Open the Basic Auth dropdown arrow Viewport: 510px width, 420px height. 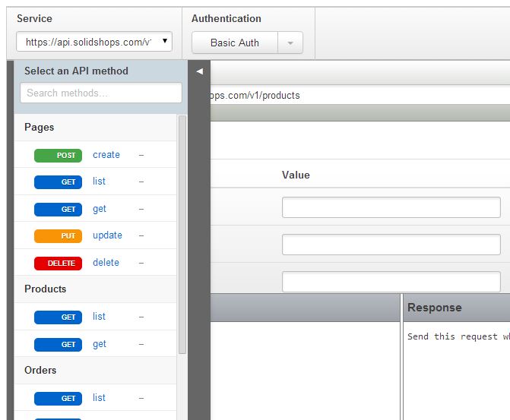(290, 43)
